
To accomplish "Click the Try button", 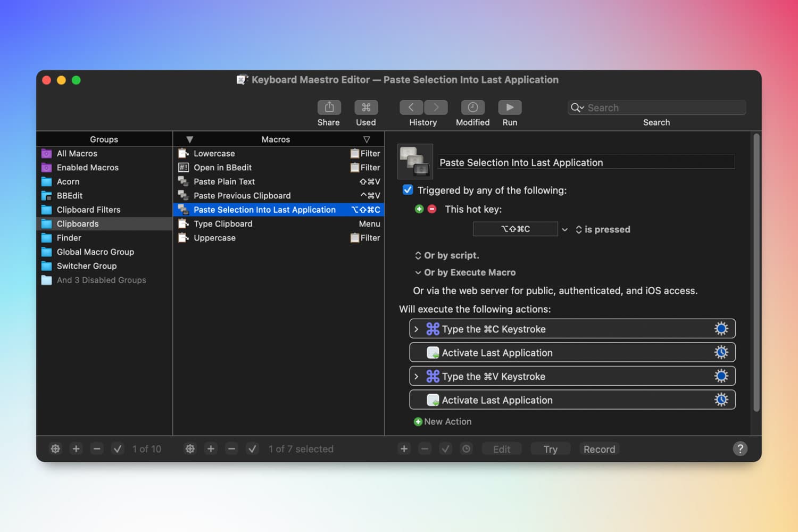I will pyautogui.click(x=550, y=449).
